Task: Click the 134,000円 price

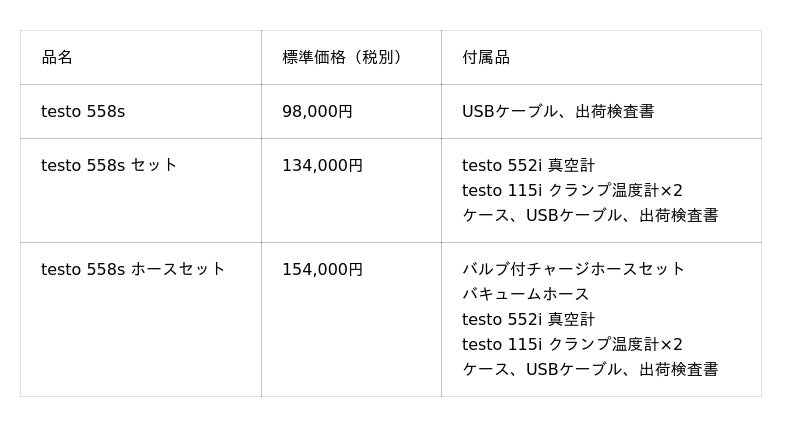Action: [x=322, y=166]
